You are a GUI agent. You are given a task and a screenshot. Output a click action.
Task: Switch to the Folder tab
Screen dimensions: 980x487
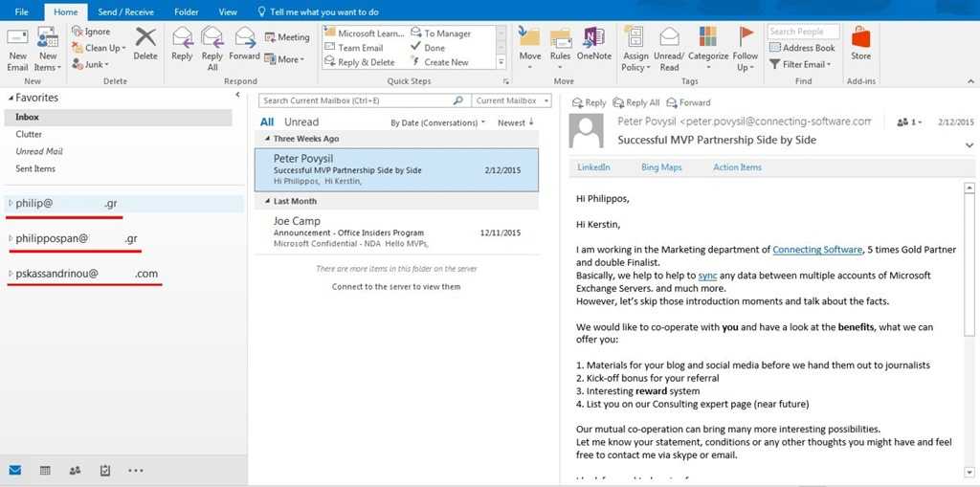point(187,11)
